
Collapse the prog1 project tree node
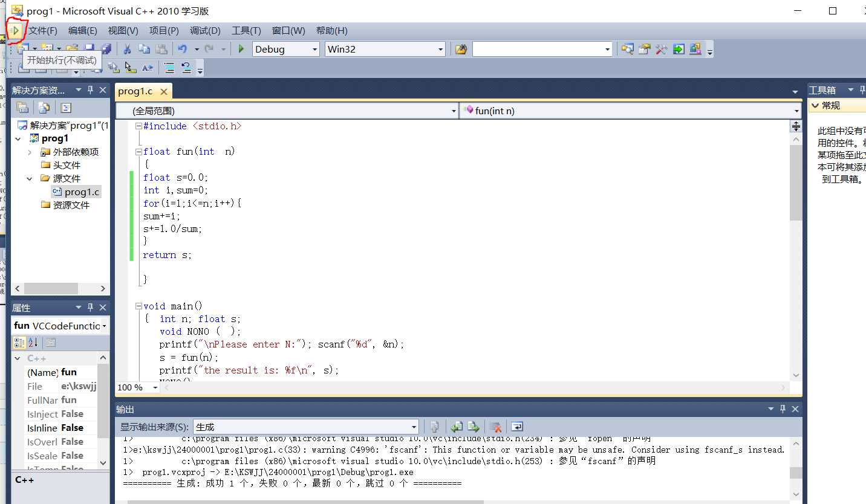(18, 139)
